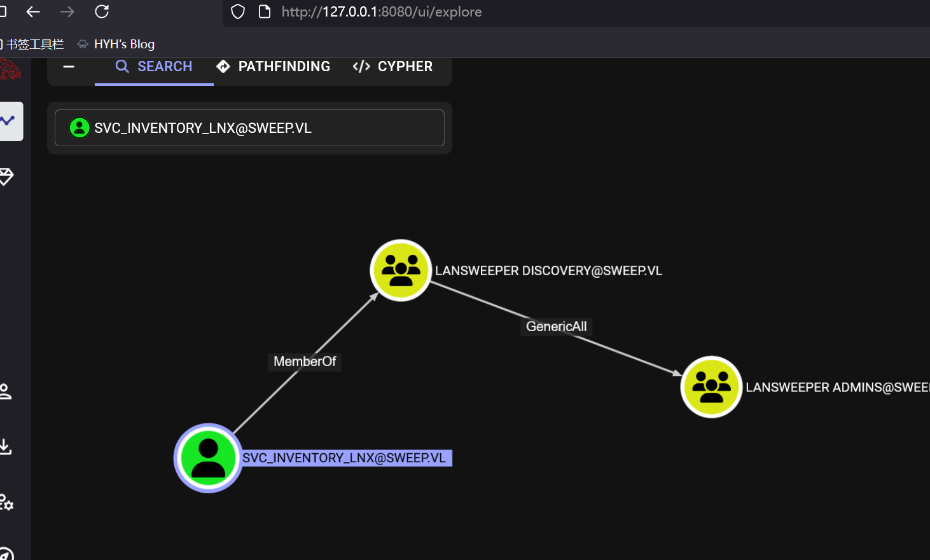The width and height of the screenshot is (930, 560).
Task: Open the user profile sidebar icon
Action: click(6, 391)
